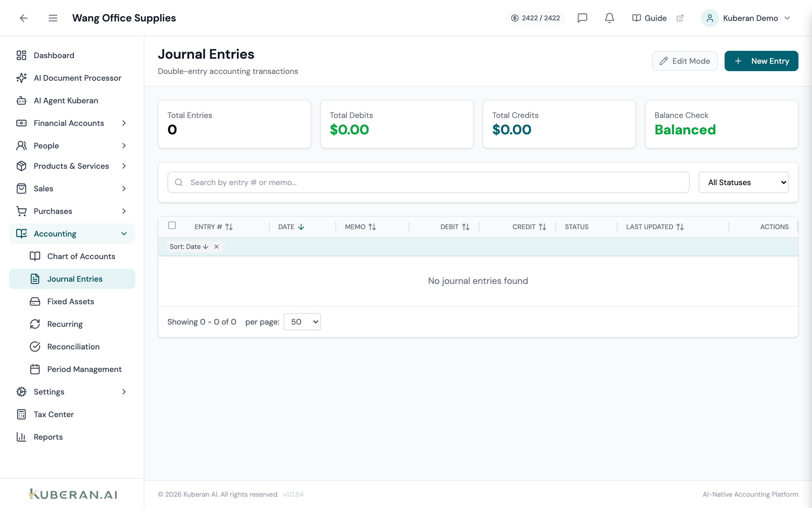This screenshot has height=508, width=812.
Task: Click the Financial Accounts icon
Action: (21, 123)
